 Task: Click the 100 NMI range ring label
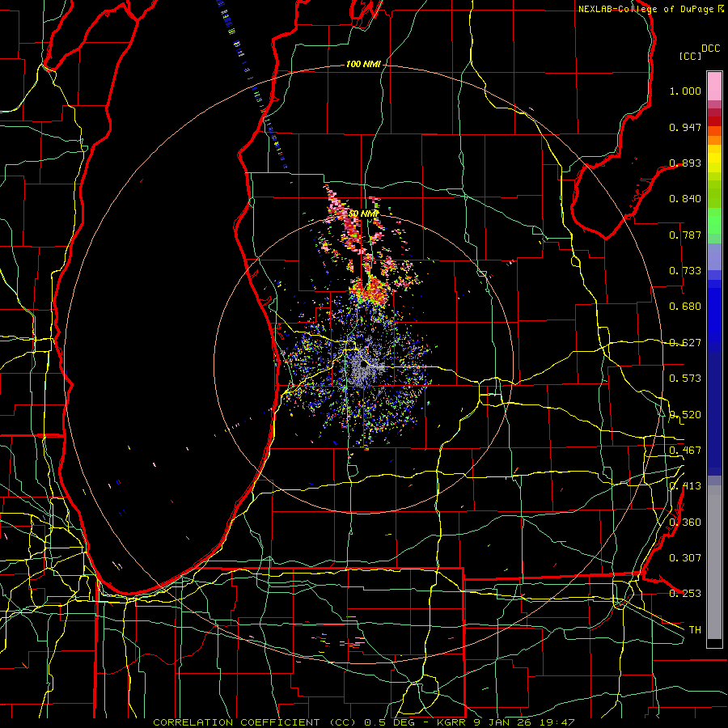[x=363, y=64]
